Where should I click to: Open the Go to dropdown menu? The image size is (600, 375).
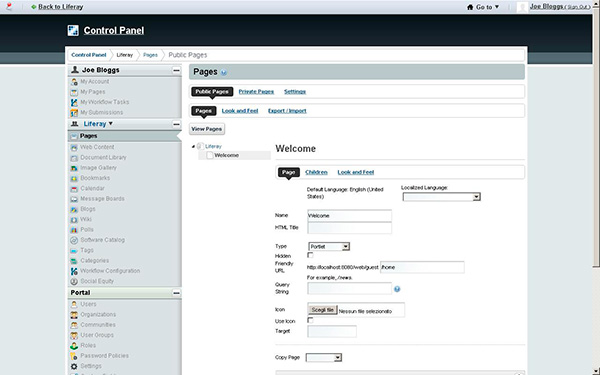click(x=483, y=7)
